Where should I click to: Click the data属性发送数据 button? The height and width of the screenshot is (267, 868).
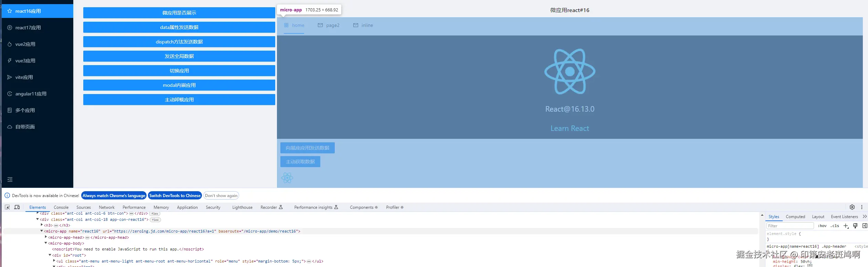pyautogui.click(x=179, y=27)
